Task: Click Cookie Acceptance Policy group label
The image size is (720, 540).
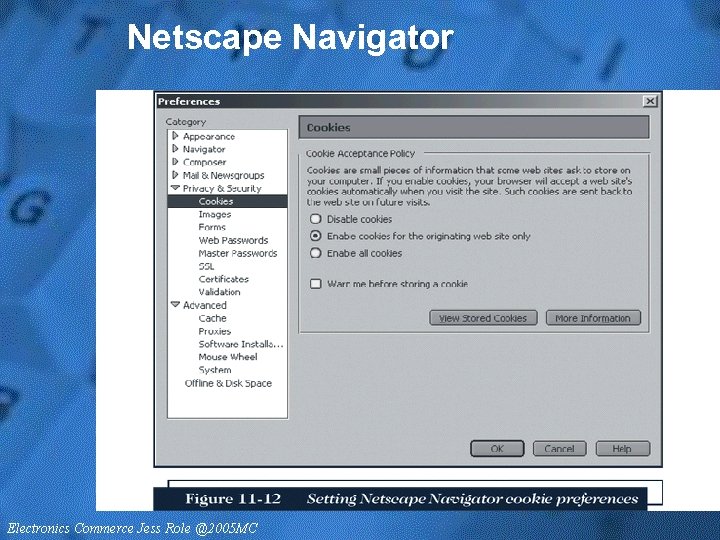Action: click(x=360, y=153)
